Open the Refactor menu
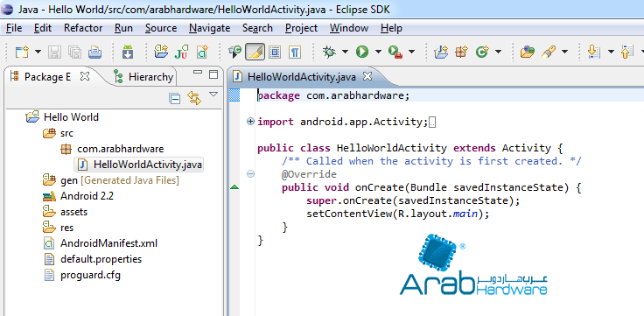 (x=83, y=28)
